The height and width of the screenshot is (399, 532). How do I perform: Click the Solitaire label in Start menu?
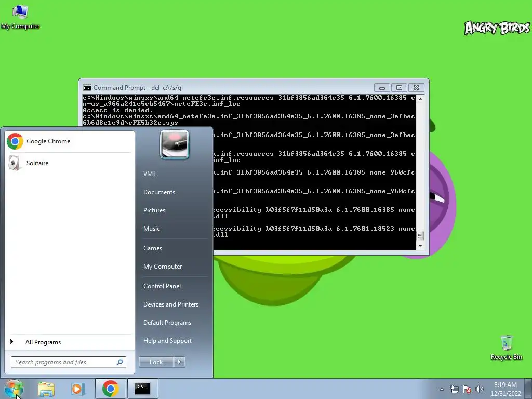click(37, 163)
